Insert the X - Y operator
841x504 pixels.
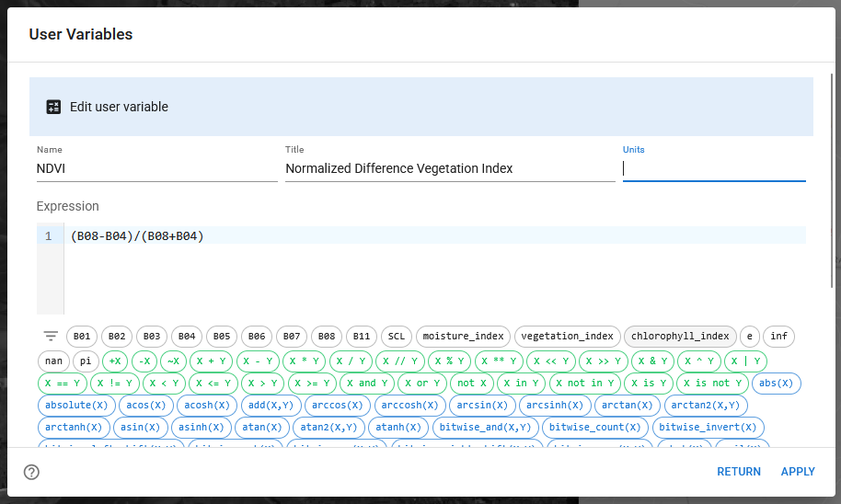pos(258,361)
